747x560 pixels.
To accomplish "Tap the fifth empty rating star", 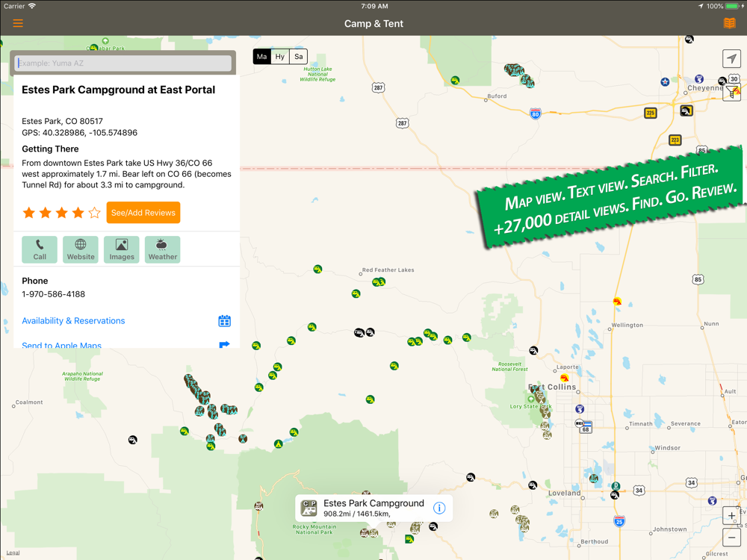I will pos(94,212).
